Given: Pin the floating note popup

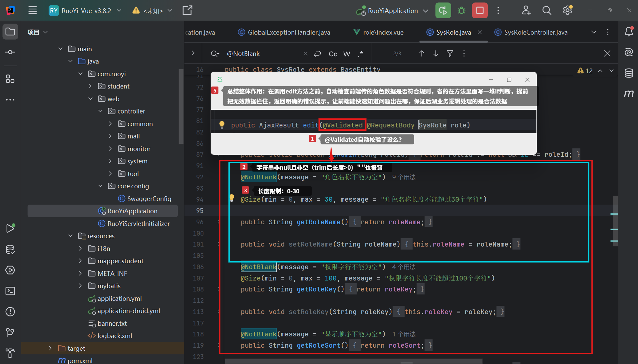Looking at the screenshot, I should [x=220, y=80].
